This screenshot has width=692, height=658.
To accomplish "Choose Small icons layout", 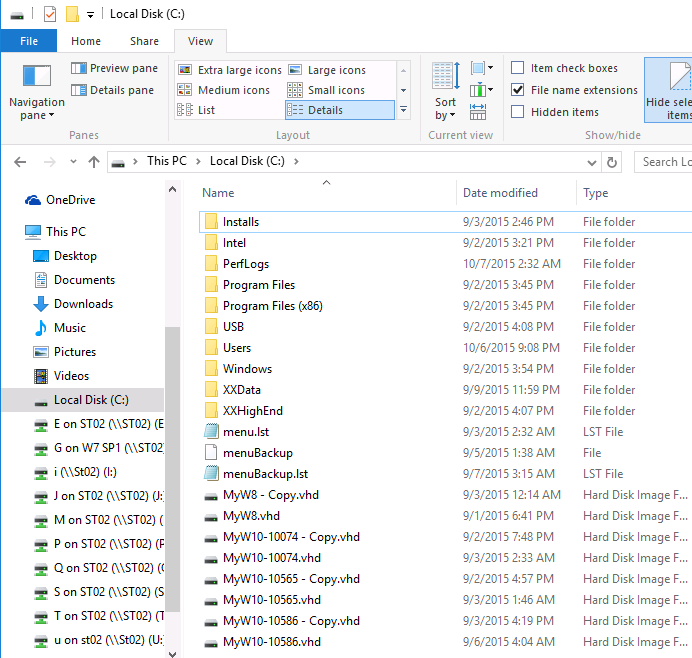I will [326, 90].
